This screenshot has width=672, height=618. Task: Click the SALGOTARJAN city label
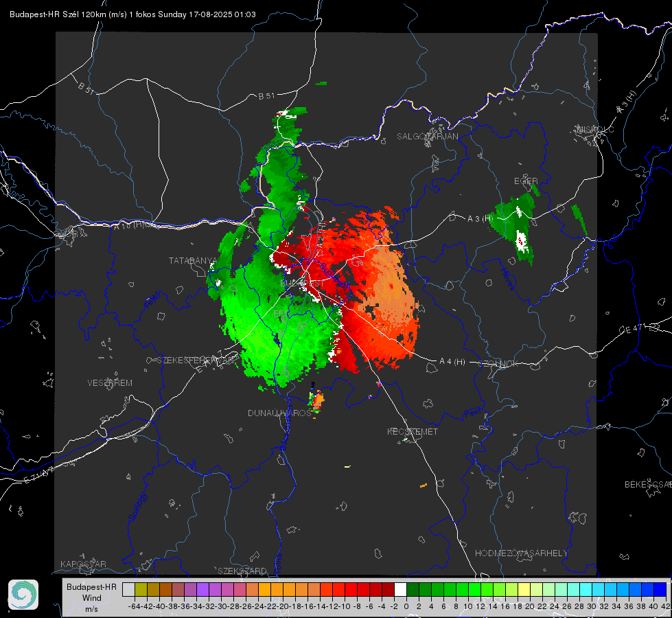tap(427, 137)
